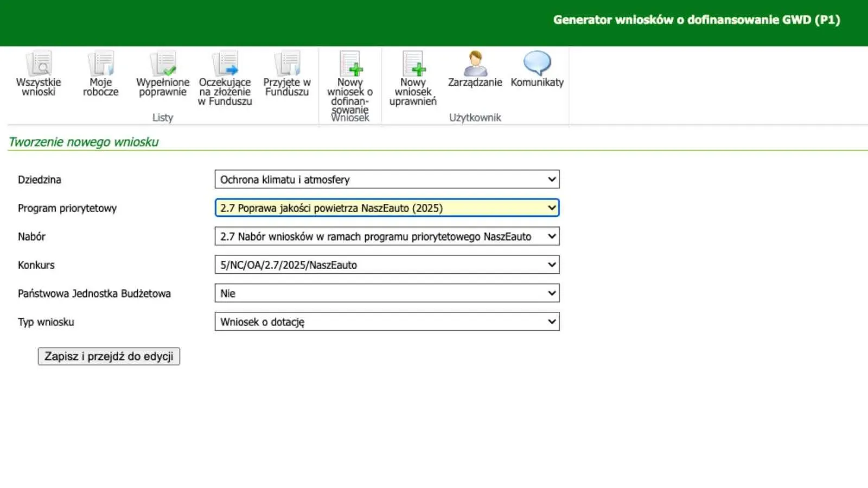The image size is (868, 488).
Task: Click the Użytkownik group caption
Action: click(x=475, y=118)
